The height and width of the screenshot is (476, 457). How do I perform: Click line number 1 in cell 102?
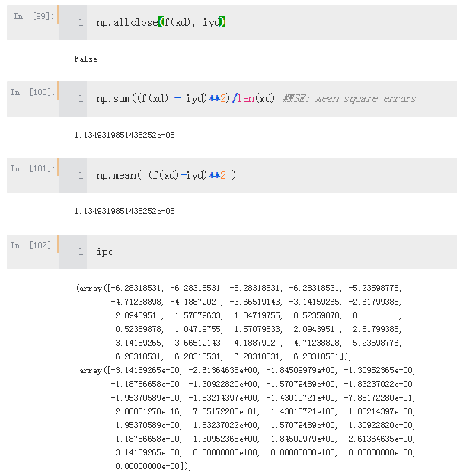(81, 251)
